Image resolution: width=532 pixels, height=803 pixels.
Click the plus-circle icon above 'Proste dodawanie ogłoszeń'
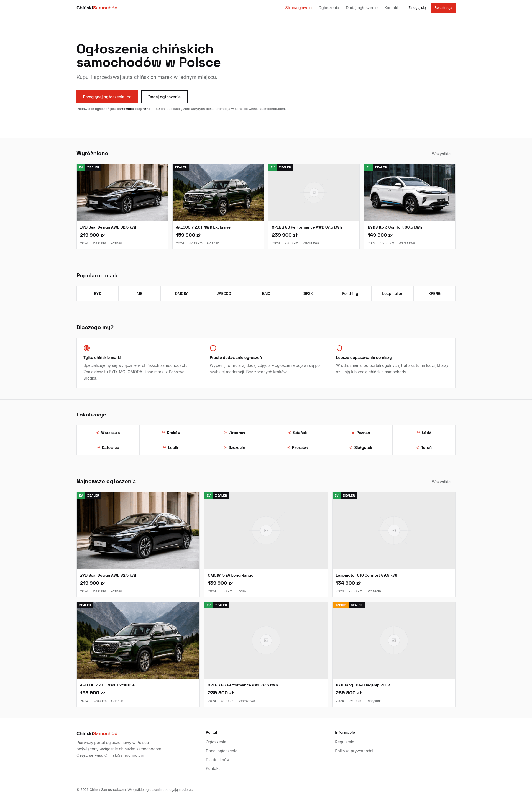coord(213,348)
